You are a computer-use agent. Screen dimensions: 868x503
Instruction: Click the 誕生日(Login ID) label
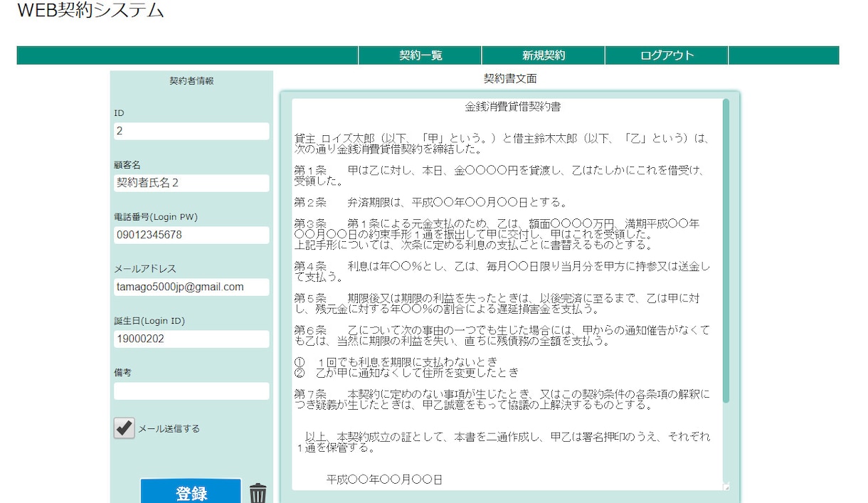point(149,321)
